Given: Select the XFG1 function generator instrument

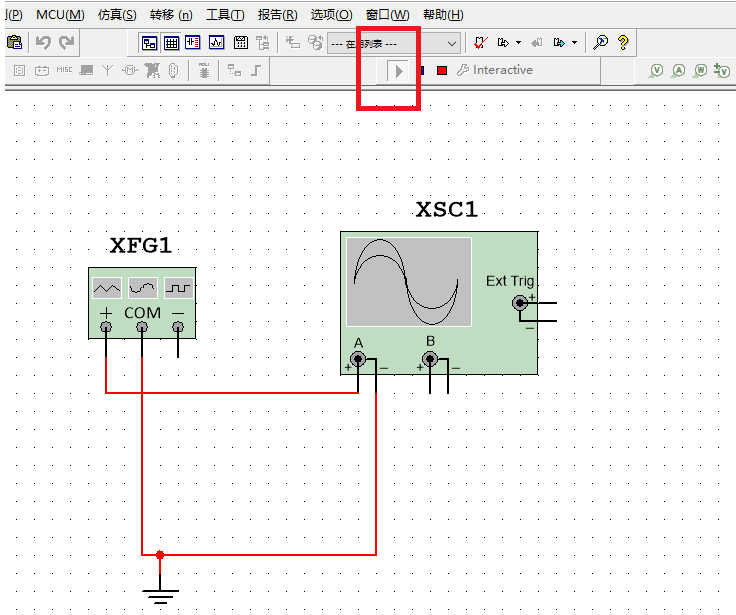Looking at the screenshot, I should (141, 298).
